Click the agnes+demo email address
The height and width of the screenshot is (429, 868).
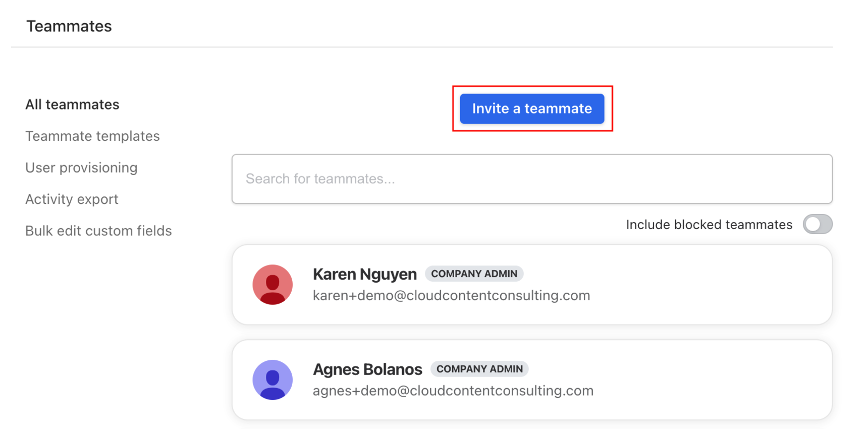point(453,391)
